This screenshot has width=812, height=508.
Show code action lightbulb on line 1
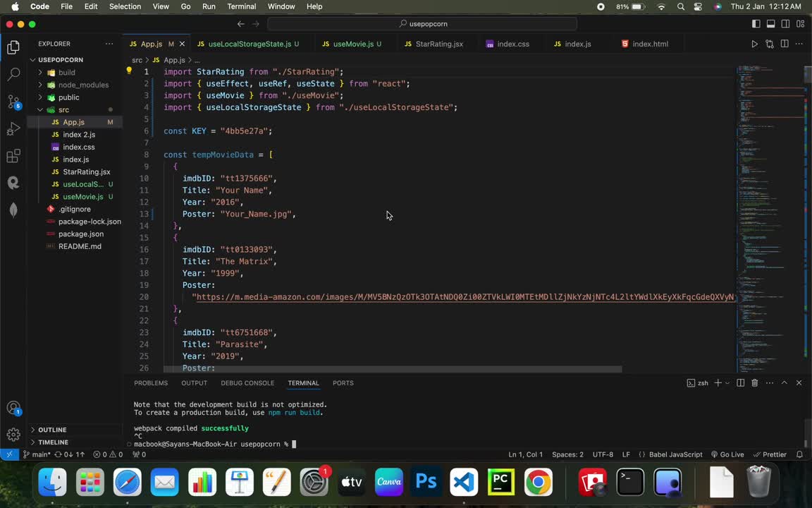click(x=129, y=71)
